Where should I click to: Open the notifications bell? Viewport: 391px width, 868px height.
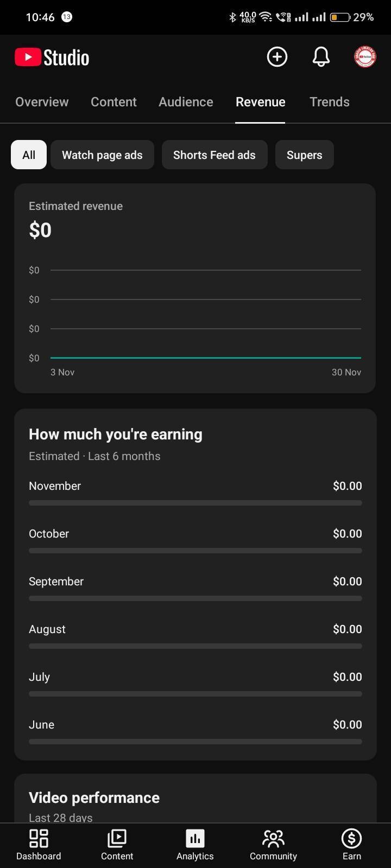[x=321, y=57]
